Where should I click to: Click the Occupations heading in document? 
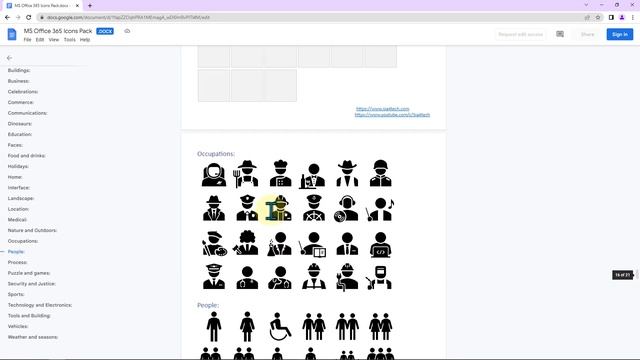(x=216, y=154)
